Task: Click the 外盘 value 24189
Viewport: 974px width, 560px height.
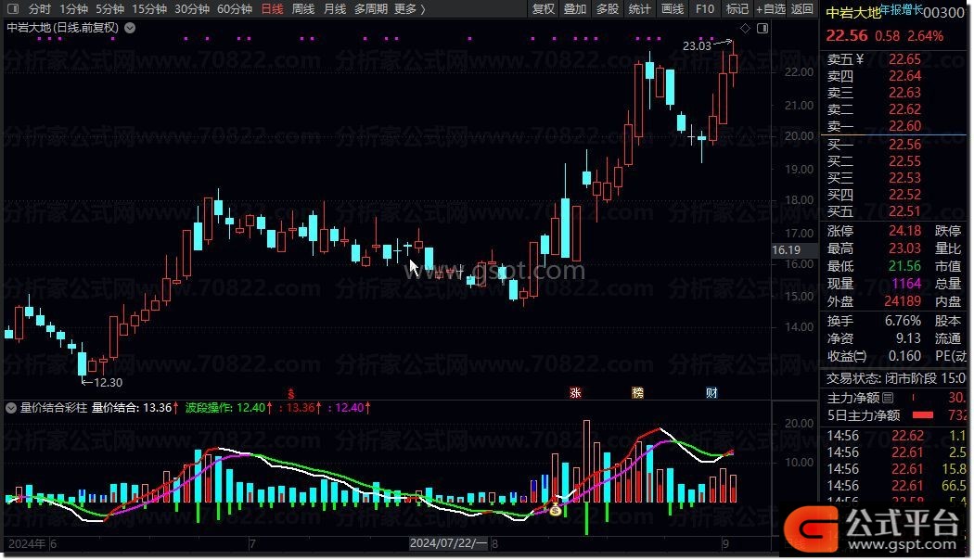Action: coord(903,301)
